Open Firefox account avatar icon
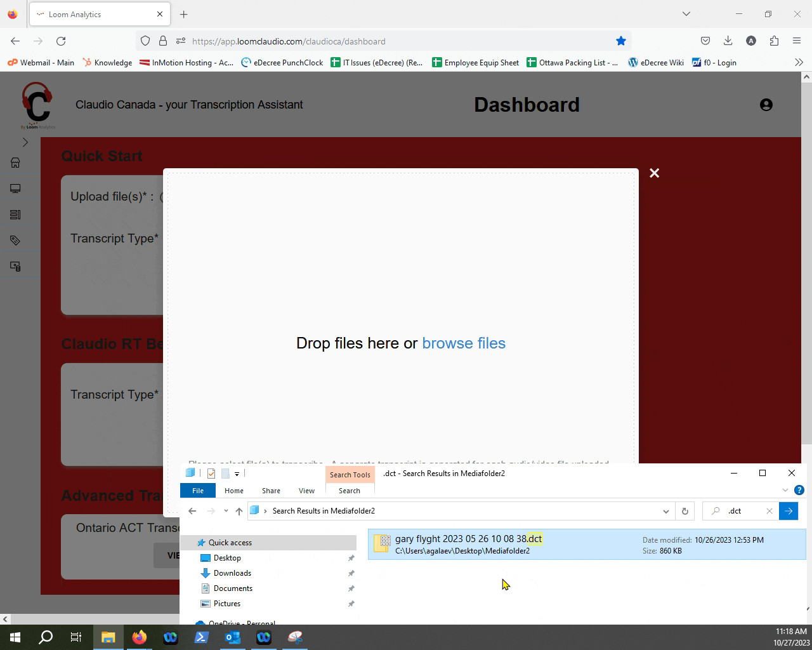This screenshot has height=650, width=812. [751, 41]
